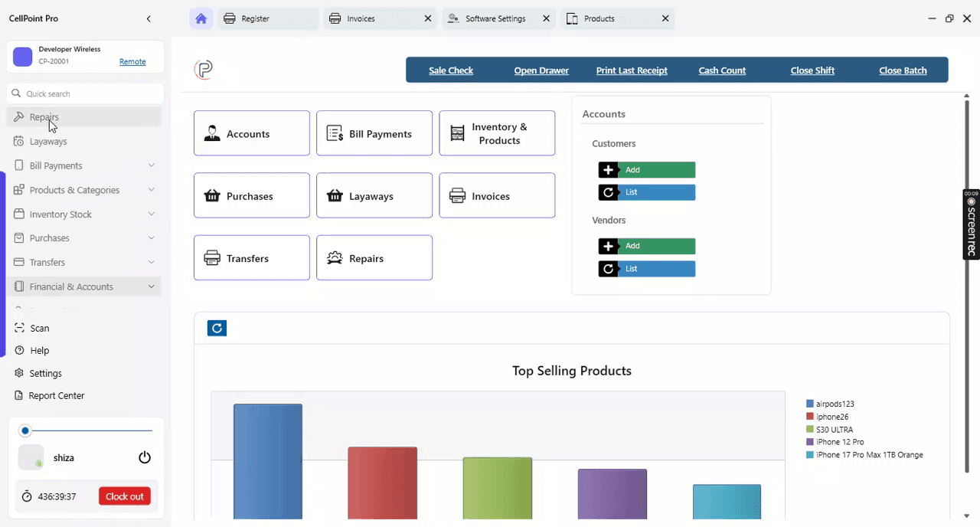Image resolution: width=980 pixels, height=527 pixels.
Task: Open the Home tab icon
Action: coord(201,18)
